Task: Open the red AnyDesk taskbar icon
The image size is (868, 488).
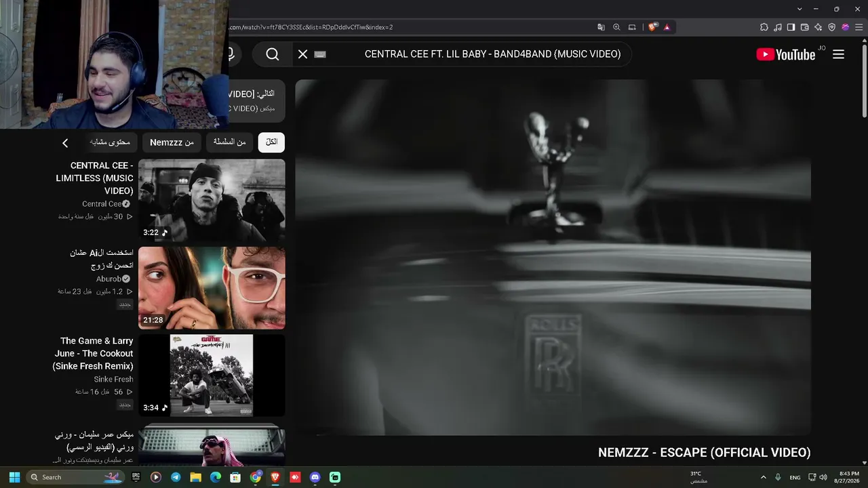Action: pyautogui.click(x=295, y=477)
